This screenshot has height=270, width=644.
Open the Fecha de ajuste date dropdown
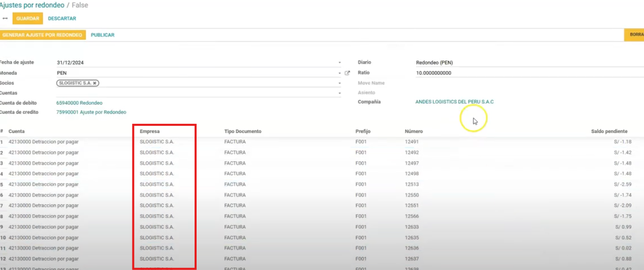click(340, 63)
